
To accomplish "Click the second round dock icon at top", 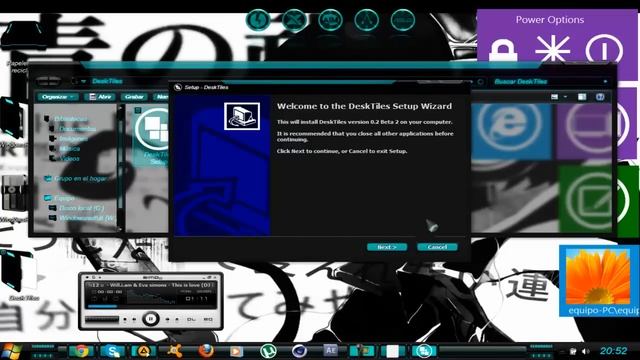I will pos(294,20).
